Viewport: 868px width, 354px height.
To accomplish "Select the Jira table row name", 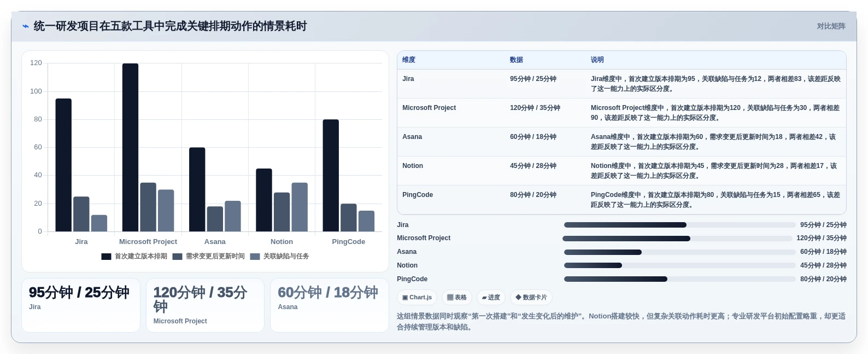I will click(x=408, y=79).
